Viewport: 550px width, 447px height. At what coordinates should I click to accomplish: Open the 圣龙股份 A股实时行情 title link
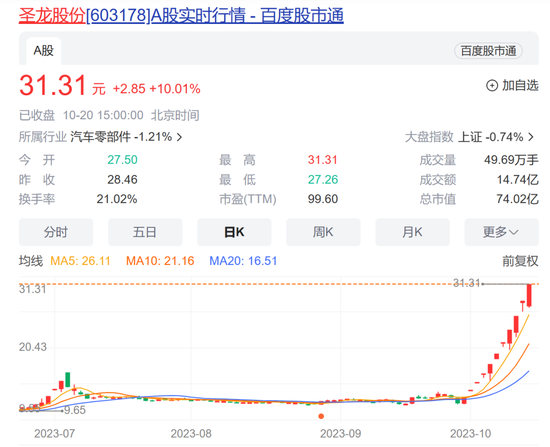point(181,16)
